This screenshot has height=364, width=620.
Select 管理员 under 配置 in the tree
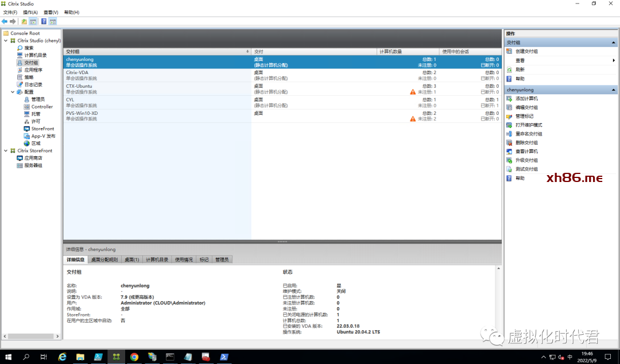click(x=38, y=99)
